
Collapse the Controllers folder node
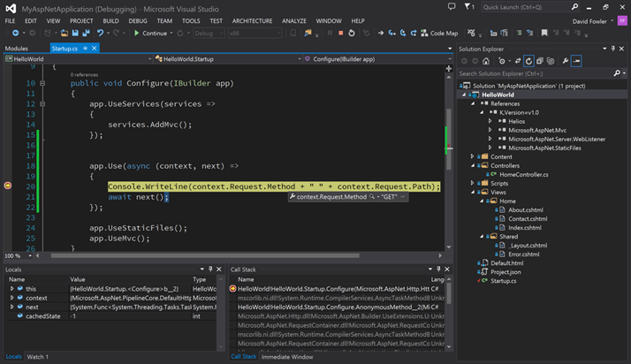pyautogui.click(x=473, y=165)
